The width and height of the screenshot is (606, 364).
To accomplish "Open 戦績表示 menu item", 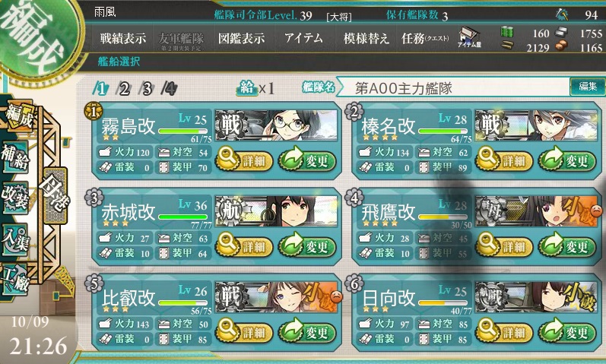I will click(x=123, y=38).
